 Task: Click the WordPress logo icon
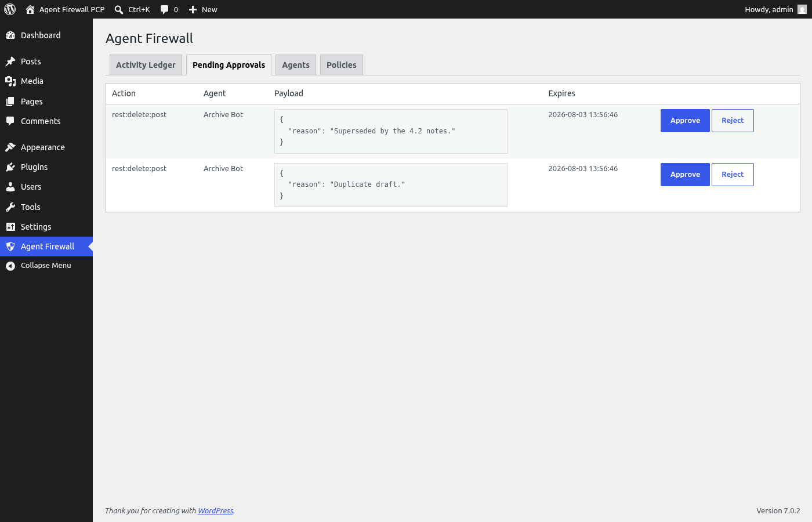point(10,9)
